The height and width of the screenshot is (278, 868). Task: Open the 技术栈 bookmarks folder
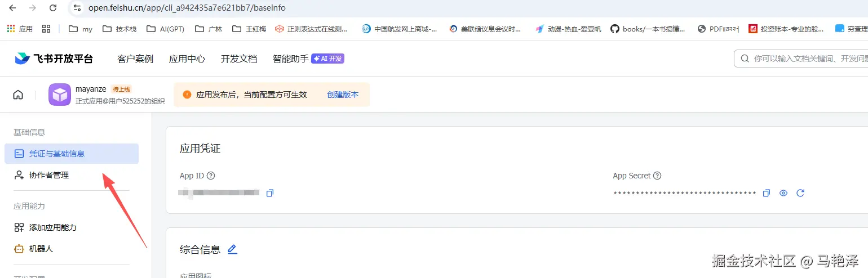point(119,29)
